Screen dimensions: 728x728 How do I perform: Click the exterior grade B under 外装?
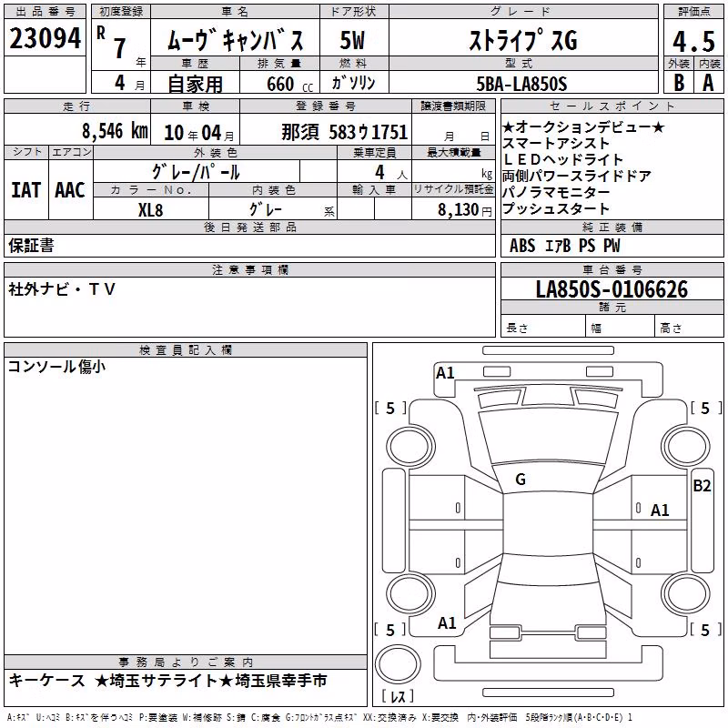[x=679, y=83]
